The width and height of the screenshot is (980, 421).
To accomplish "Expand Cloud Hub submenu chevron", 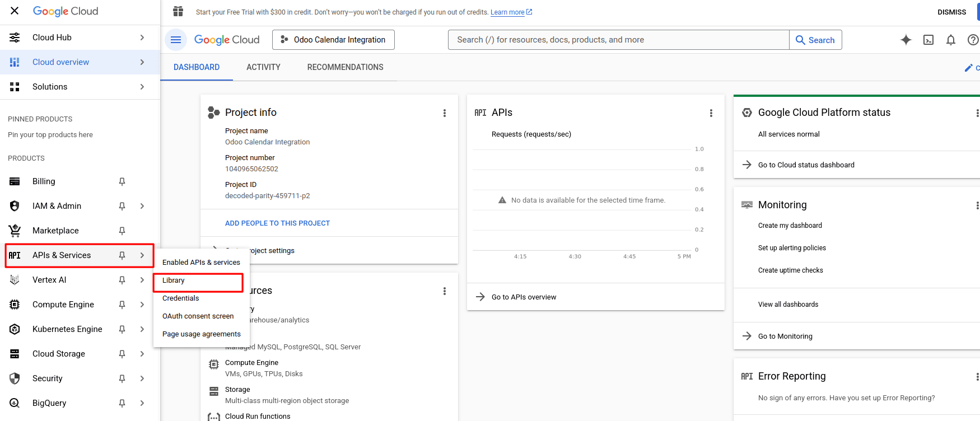I will click(x=142, y=38).
